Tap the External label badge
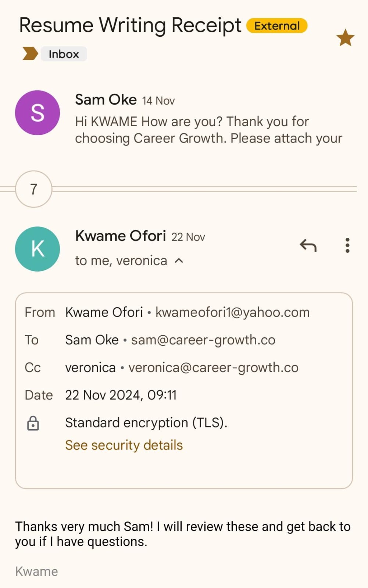The height and width of the screenshot is (588, 368). [277, 26]
